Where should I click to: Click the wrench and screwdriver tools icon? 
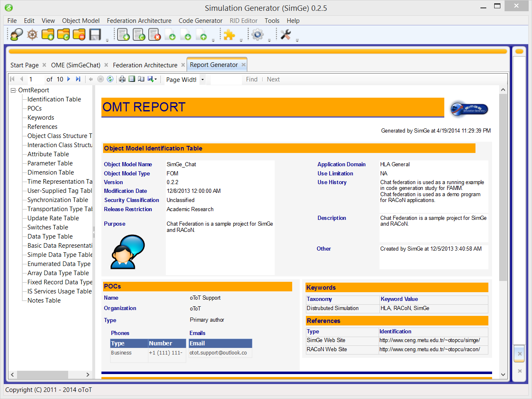286,34
